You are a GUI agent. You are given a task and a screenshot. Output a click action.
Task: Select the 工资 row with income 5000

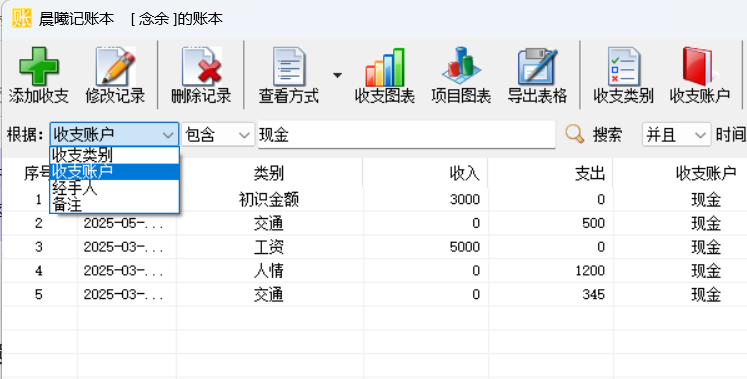[x=374, y=247]
